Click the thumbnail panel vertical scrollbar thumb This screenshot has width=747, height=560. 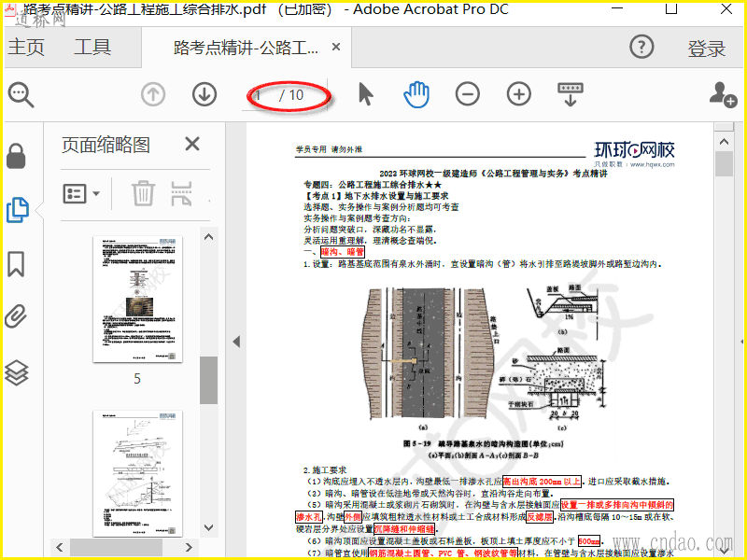pyautogui.click(x=208, y=380)
